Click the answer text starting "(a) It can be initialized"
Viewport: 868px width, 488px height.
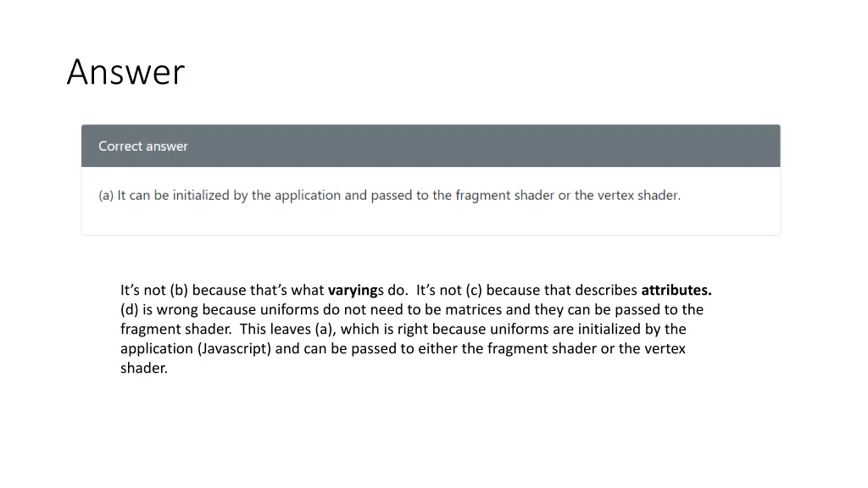tap(389, 196)
